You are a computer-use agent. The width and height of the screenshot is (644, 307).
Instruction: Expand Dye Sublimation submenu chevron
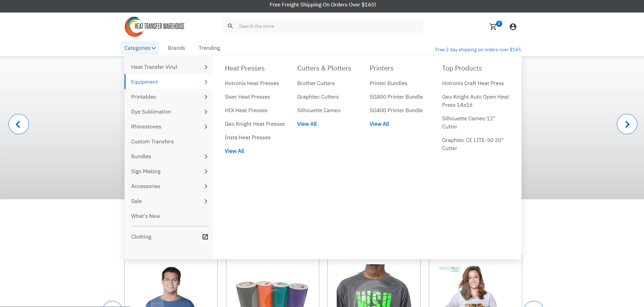pyautogui.click(x=206, y=112)
